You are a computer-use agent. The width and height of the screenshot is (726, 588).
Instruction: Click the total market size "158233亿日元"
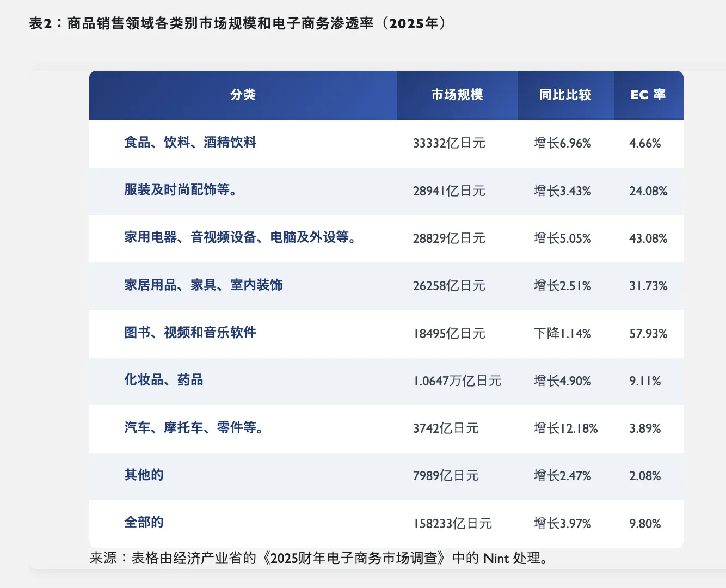(452, 524)
